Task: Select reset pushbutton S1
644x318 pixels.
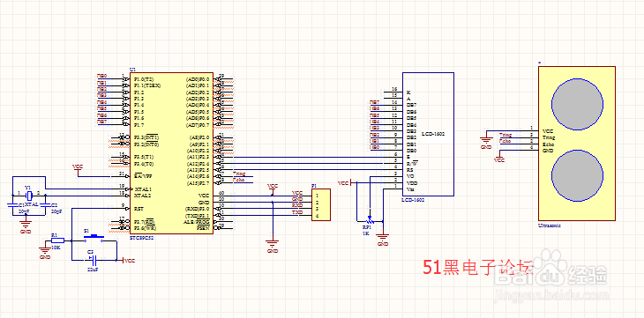Action: tap(94, 237)
